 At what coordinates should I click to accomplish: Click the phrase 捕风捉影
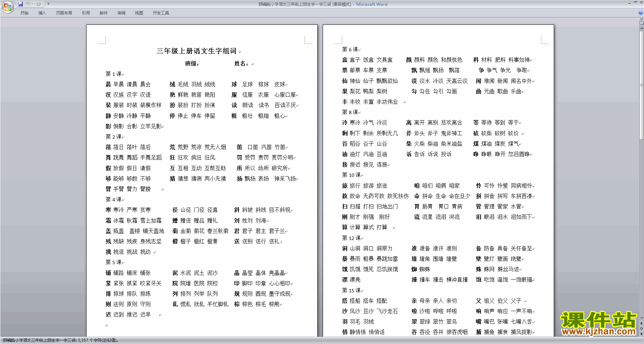click(x=522, y=332)
